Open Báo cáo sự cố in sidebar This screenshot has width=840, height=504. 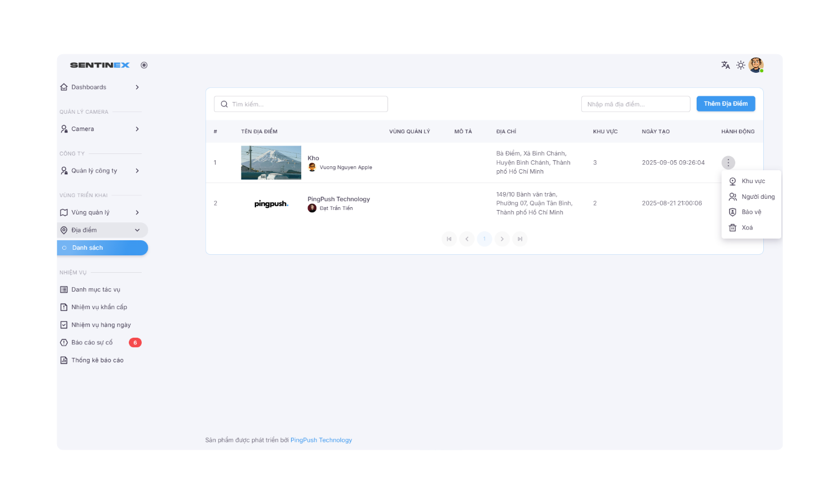coord(92,343)
